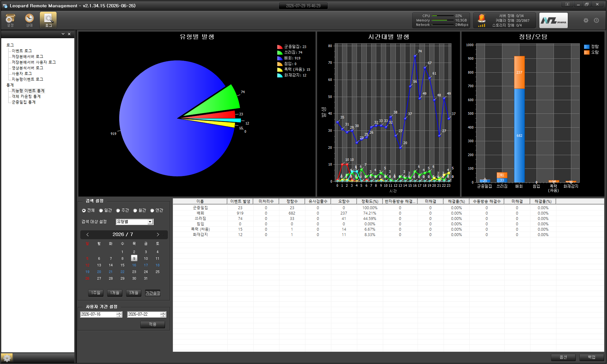Open 저장분배서버 로그 tree item
607x364 pixels.
pyautogui.click(x=28, y=57)
